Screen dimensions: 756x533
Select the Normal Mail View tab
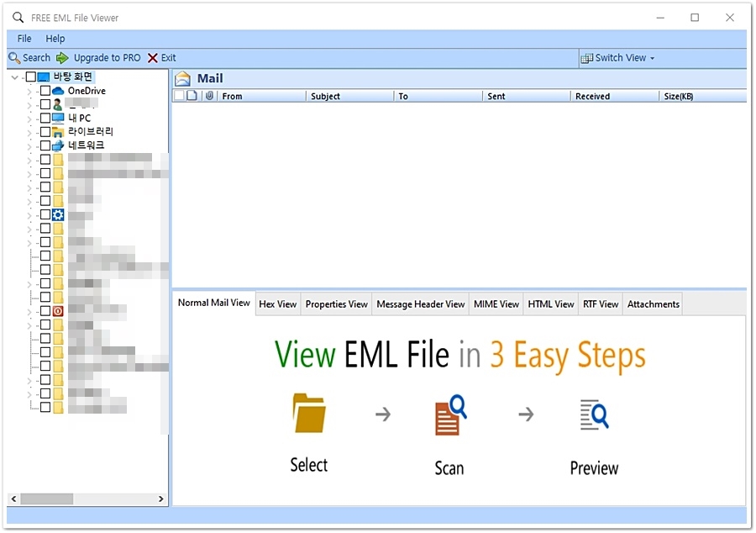tap(213, 303)
